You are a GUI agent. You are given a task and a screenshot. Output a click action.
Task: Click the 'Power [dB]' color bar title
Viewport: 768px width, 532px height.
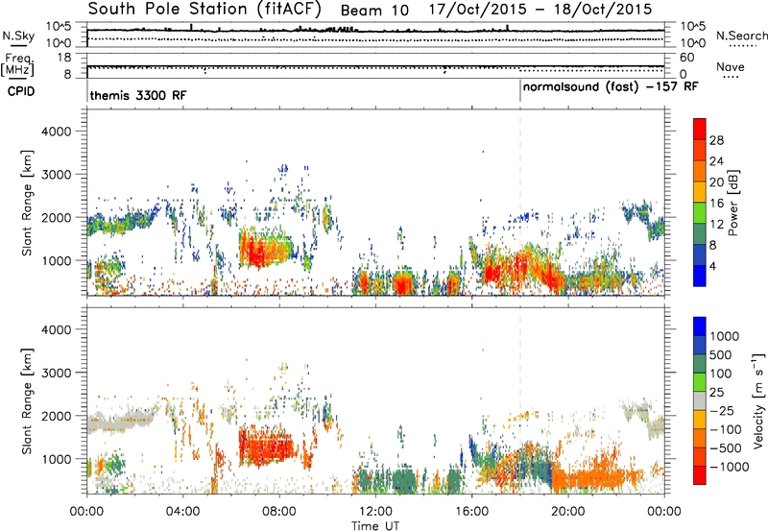tap(733, 203)
